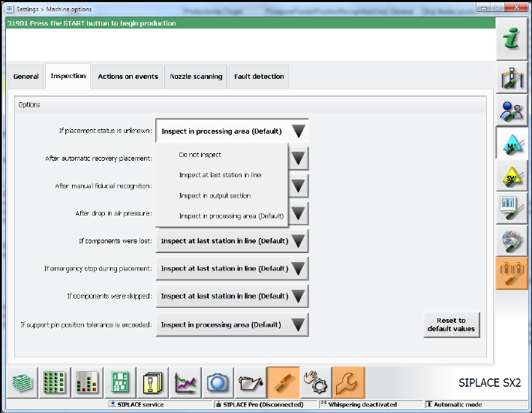This screenshot has width=532, height=413.
Task: Open 'If emergency stop during placement' dropdown
Action: [x=232, y=268]
